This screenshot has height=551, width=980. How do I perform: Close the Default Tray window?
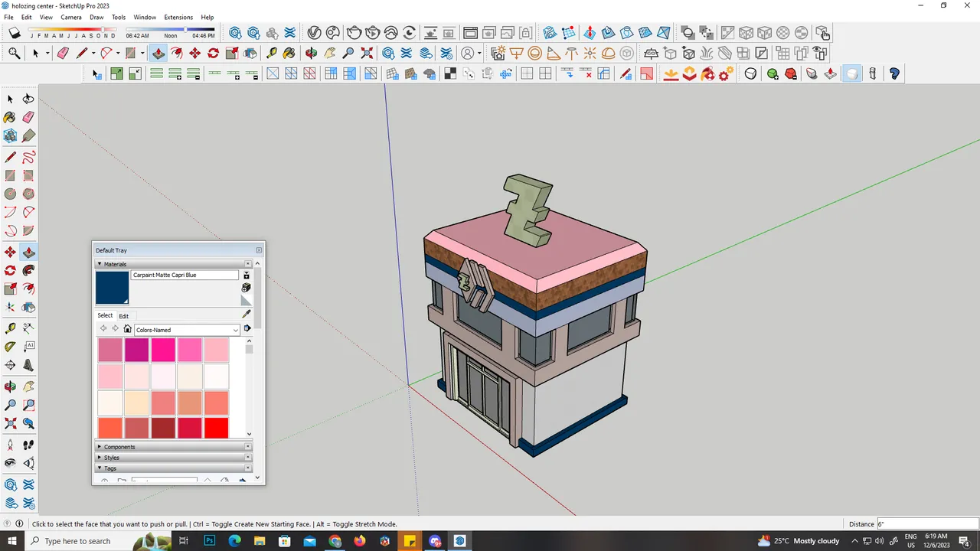pyautogui.click(x=259, y=250)
